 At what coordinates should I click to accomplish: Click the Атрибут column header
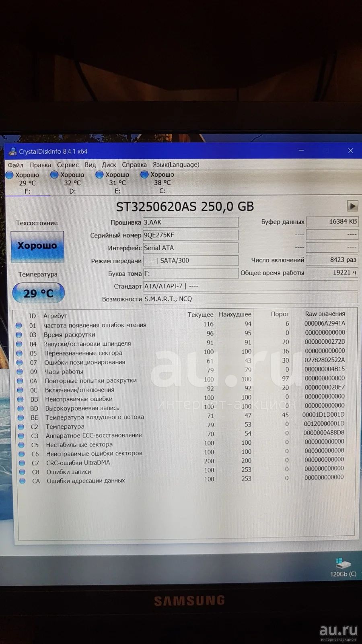pos(55,316)
